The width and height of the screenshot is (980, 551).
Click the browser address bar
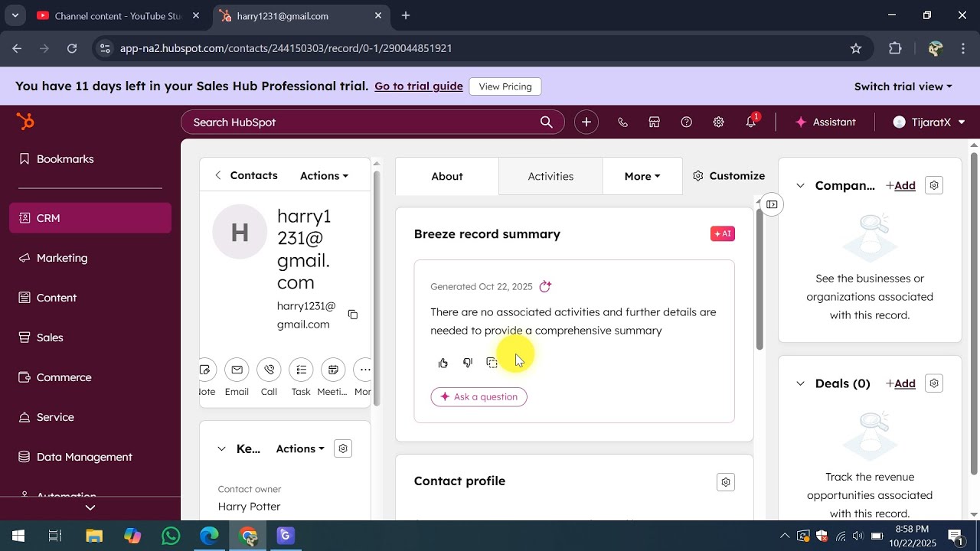point(481,48)
